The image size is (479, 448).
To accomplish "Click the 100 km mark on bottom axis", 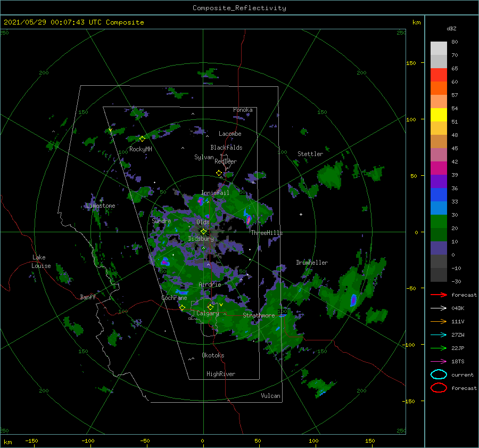I will pos(313,441).
